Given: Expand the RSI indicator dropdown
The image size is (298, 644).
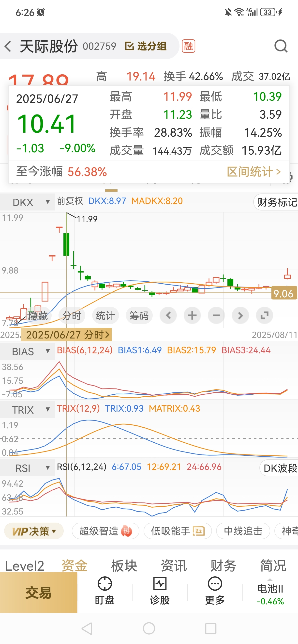Looking at the screenshot, I should pos(28,468).
